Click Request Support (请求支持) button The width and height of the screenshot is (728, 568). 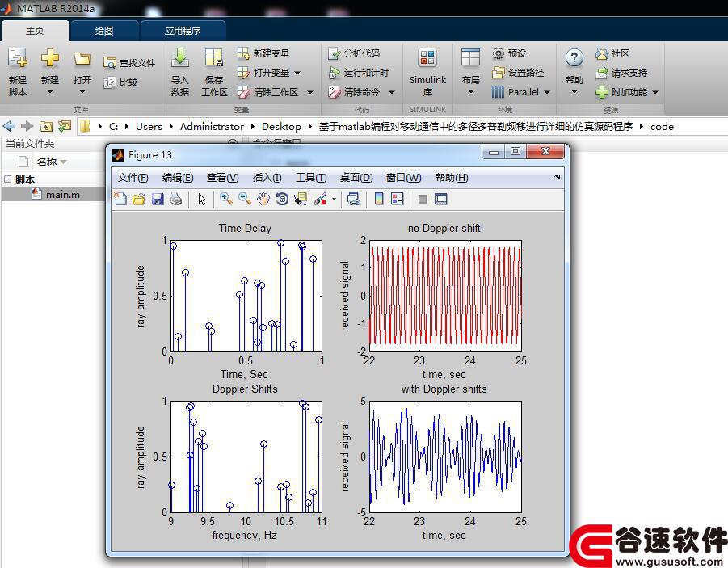621,73
